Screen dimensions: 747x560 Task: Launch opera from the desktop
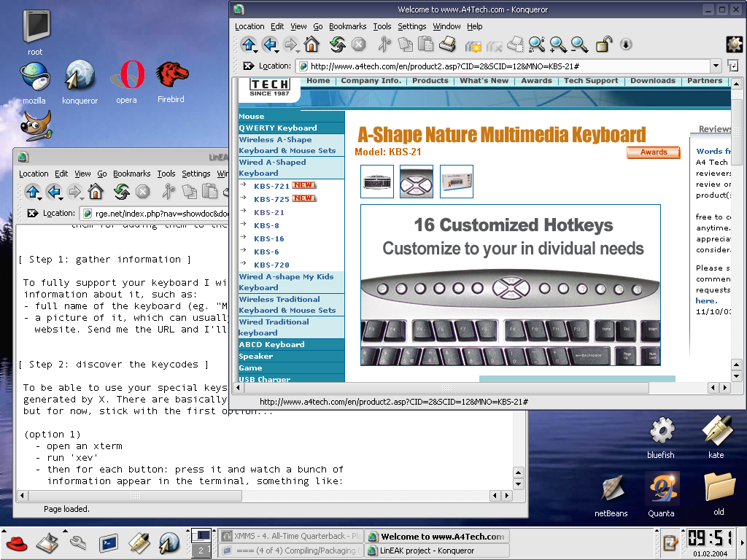coord(127,82)
